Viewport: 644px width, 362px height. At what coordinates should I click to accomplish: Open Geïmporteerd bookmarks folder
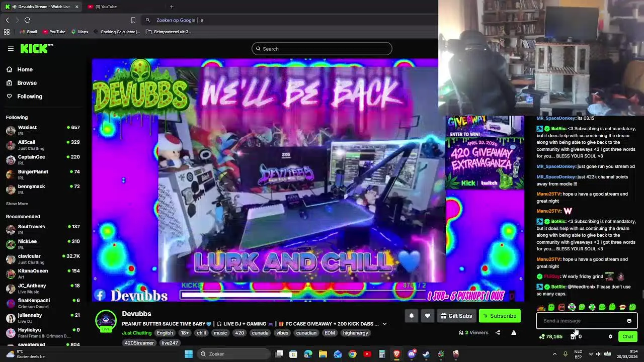tap(169, 32)
